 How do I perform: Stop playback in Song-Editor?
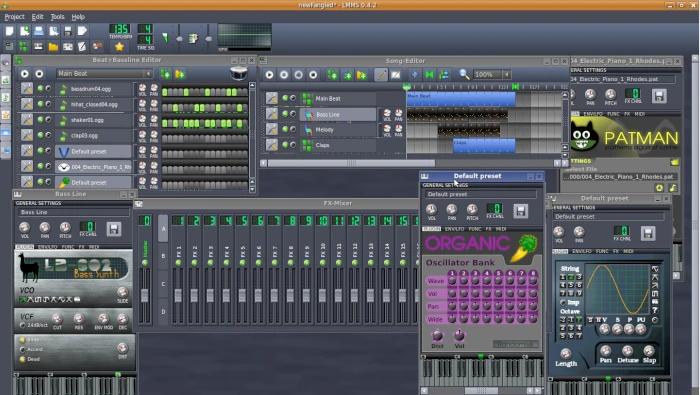pyautogui.click(x=313, y=75)
